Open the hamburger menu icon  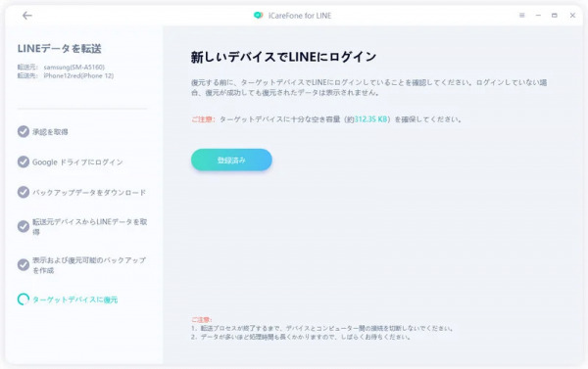521,16
